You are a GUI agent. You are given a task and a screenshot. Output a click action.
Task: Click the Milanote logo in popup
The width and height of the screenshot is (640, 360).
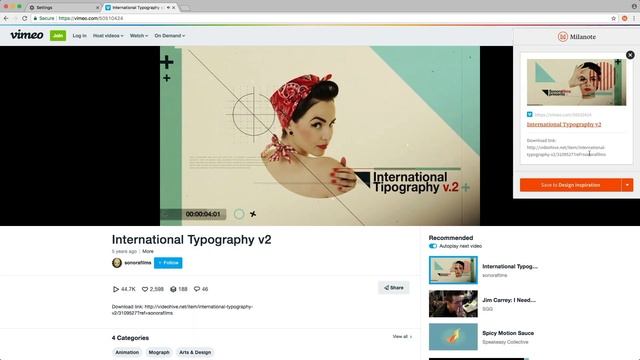(577, 37)
